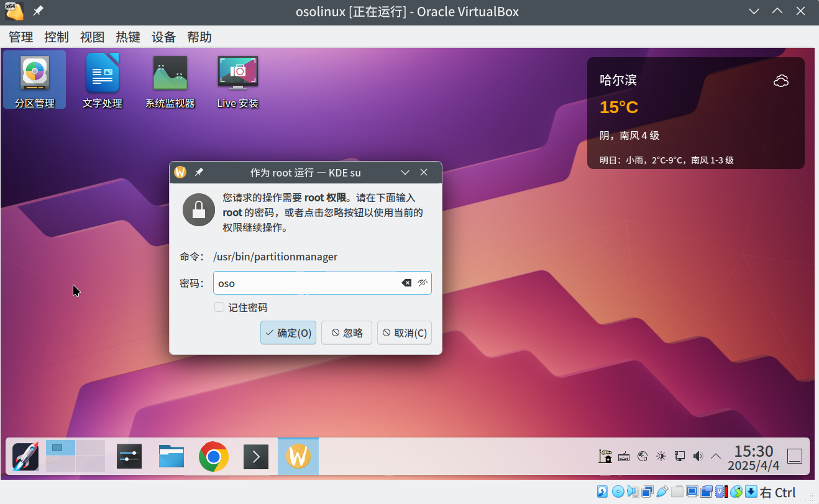This screenshot has width=819, height=504.
Task: Click the keyboard layout indicator
Action: point(624,456)
